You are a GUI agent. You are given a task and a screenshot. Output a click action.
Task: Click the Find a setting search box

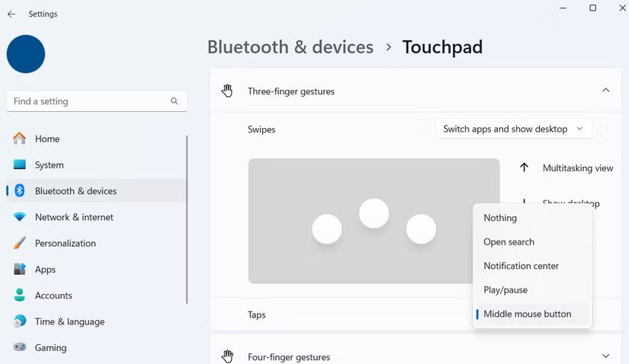(88, 101)
